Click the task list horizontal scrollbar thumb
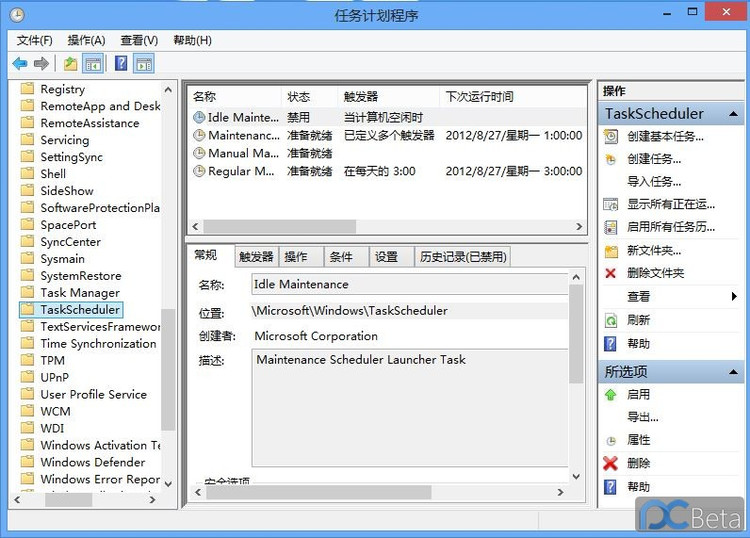The width and height of the screenshot is (750, 538). [280, 226]
